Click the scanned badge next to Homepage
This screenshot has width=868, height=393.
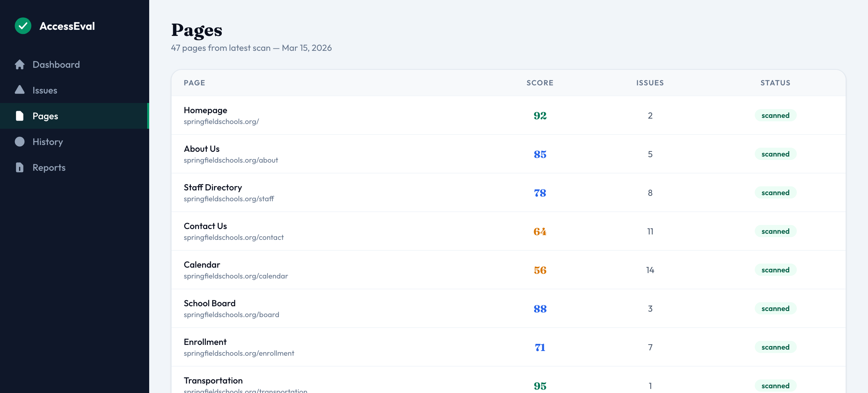point(776,115)
